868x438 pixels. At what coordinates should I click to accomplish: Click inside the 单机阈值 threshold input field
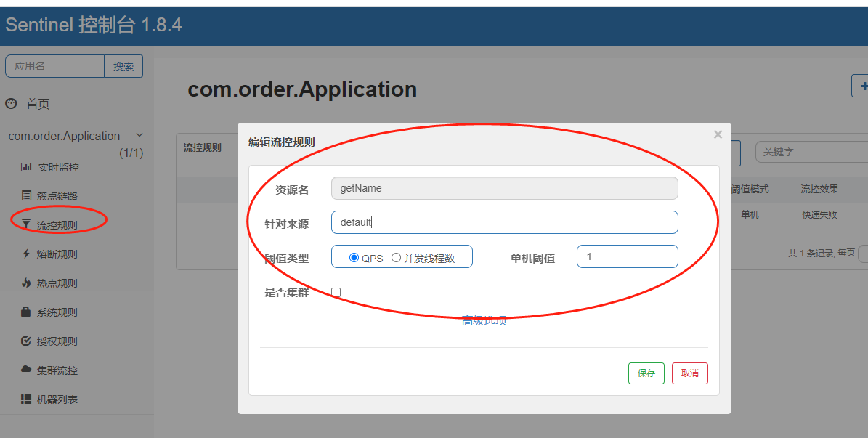(626, 256)
